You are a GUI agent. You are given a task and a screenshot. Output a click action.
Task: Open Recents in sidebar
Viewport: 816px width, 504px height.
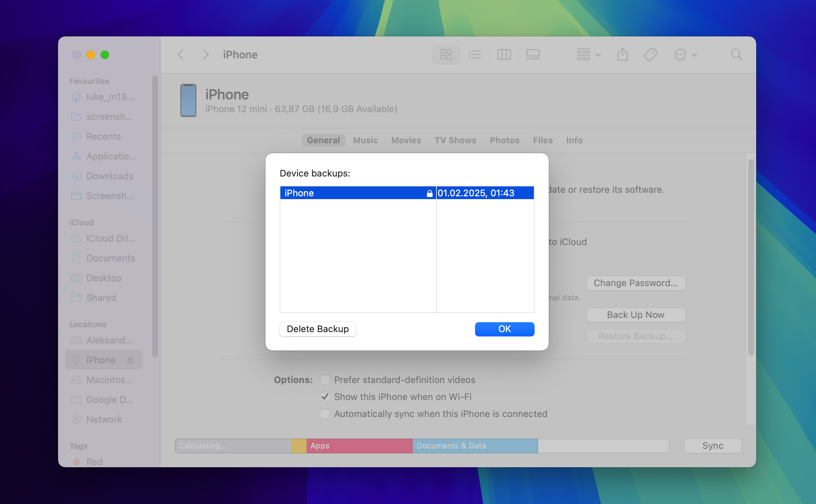(x=103, y=137)
